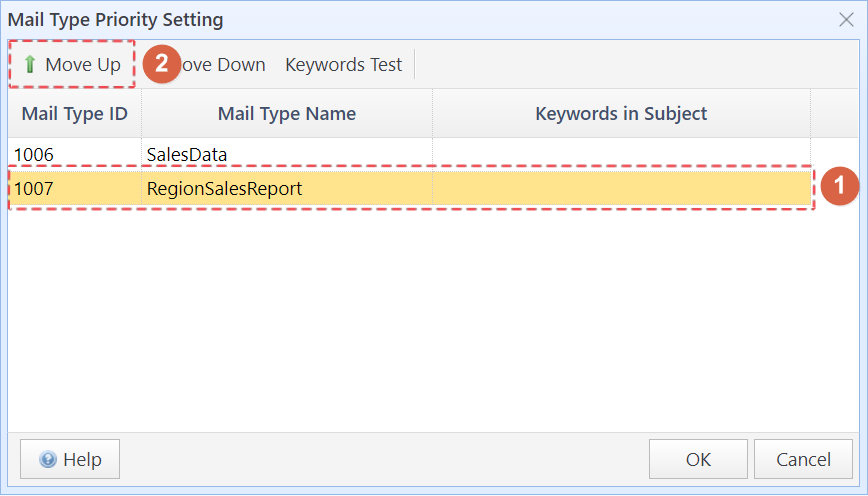
Task: Click the green Move Up arrow icon
Action: [x=30, y=65]
